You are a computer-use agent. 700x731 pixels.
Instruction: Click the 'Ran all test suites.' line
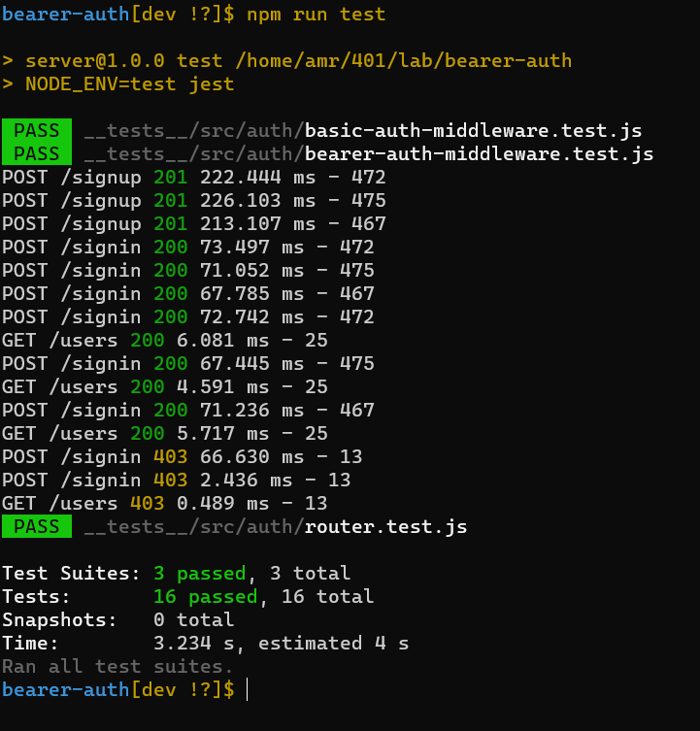(117, 667)
